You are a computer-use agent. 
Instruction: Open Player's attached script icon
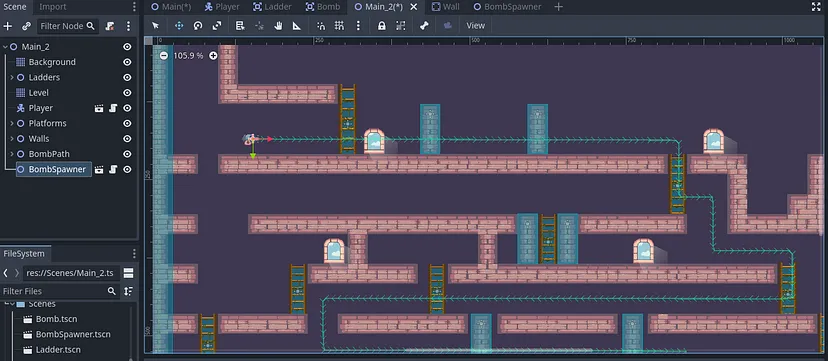point(112,108)
